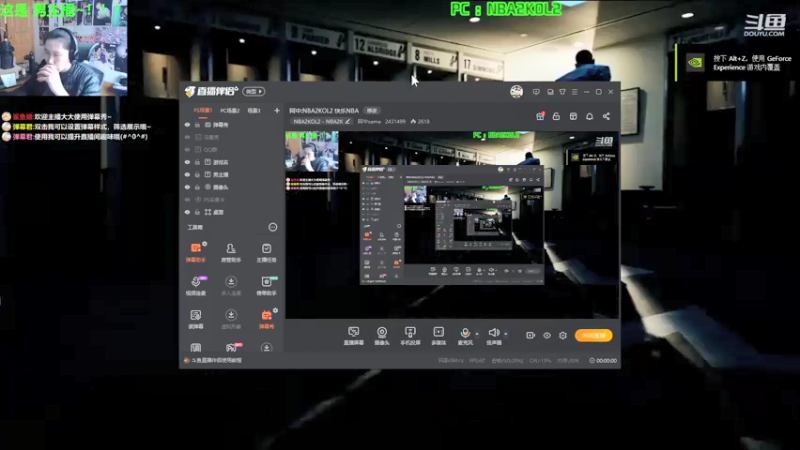Toggle the preview eye icon in bottom toolbar

(x=547, y=335)
